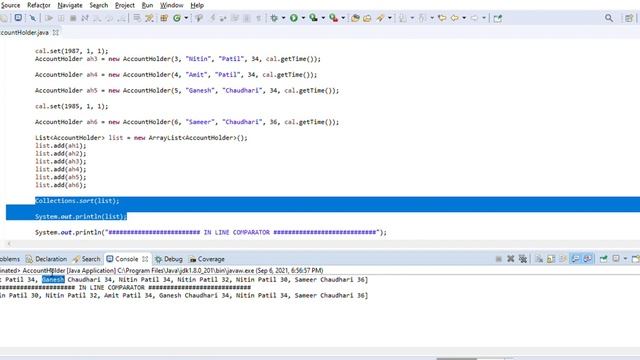This screenshot has height=360, width=640.
Task: Click the Pin Console icon
Action: tap(604, 259)
